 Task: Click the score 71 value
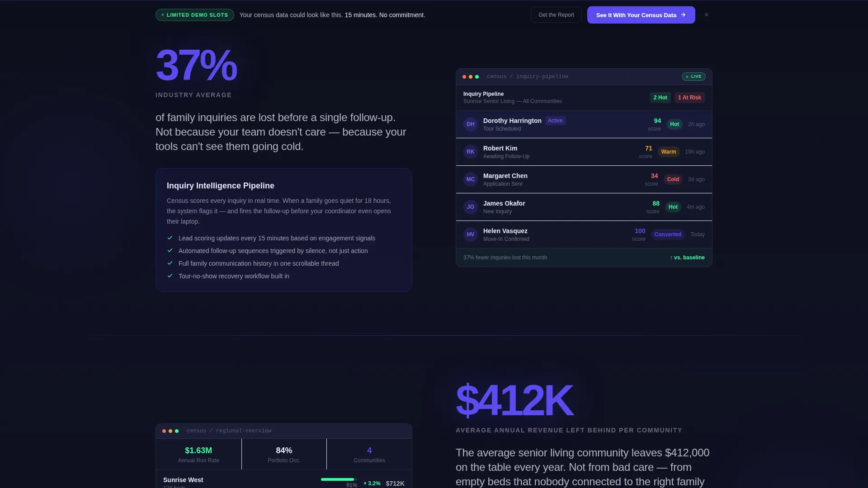coord(649,148)
